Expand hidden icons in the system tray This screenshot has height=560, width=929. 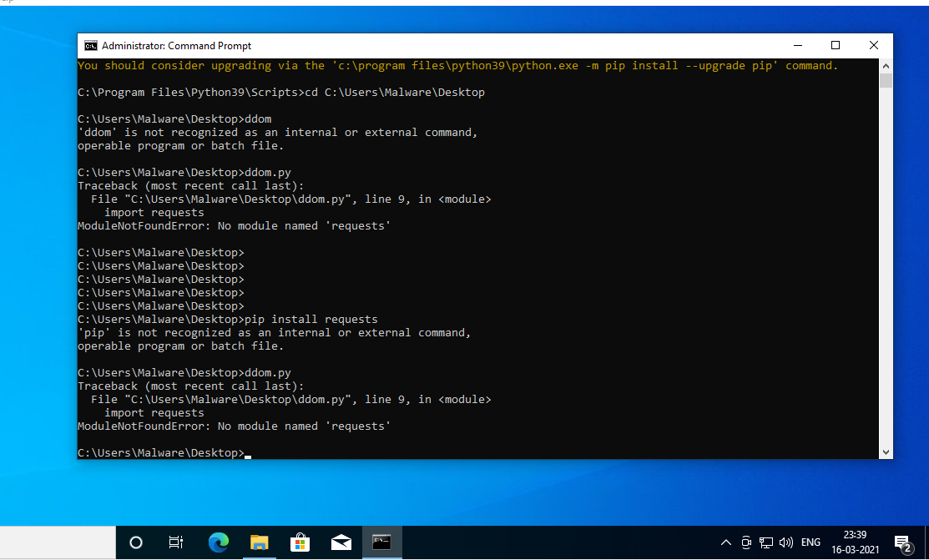coord(725,542)
